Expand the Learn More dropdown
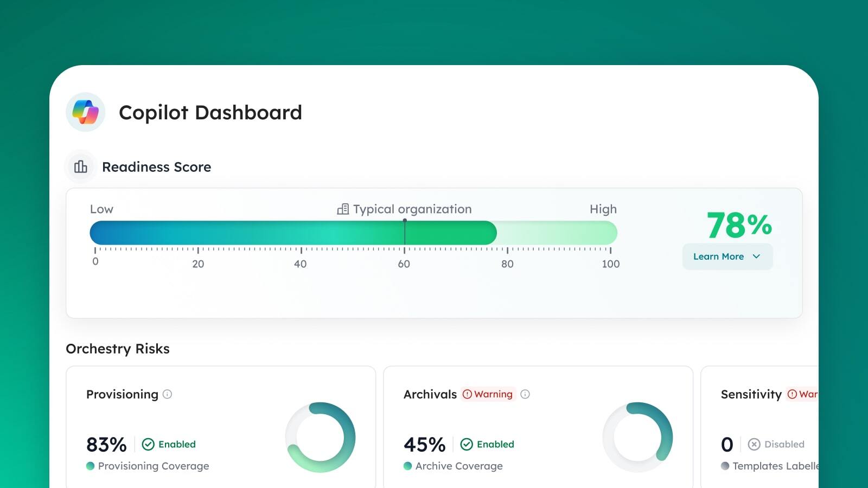868x488 pixels. [727, 256]
